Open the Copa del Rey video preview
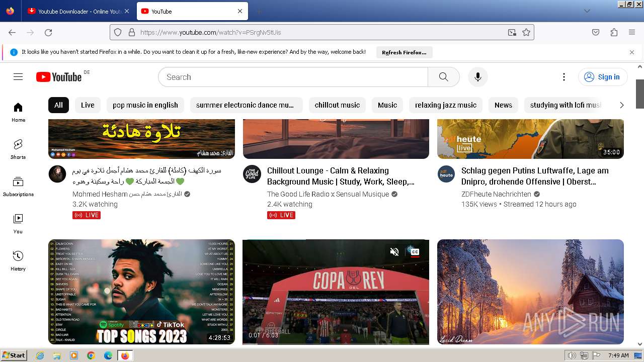 336,292
